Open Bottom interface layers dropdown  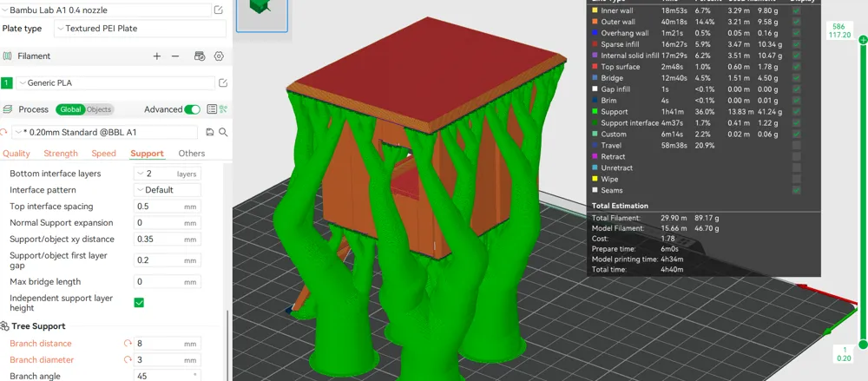click(x=168, y=174)
